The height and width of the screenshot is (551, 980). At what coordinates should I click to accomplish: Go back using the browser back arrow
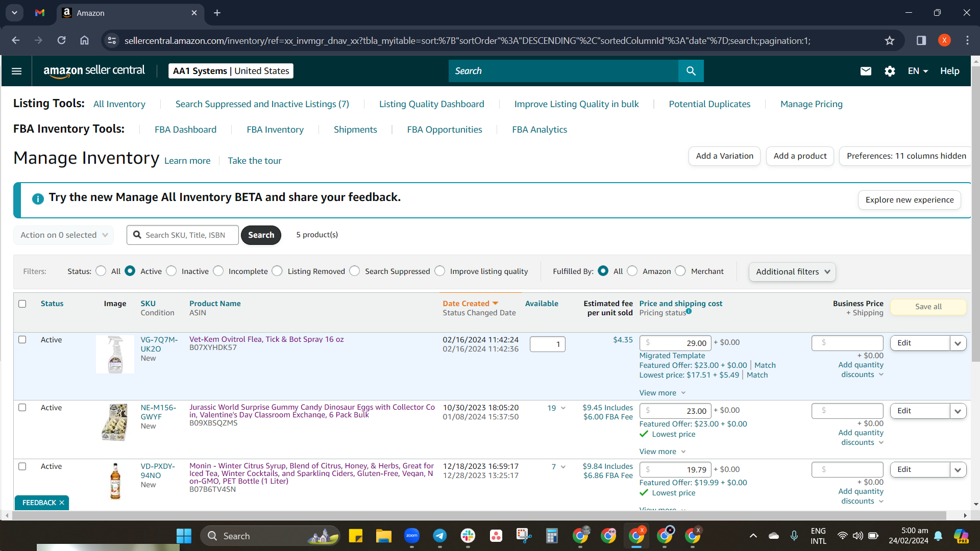15,40
